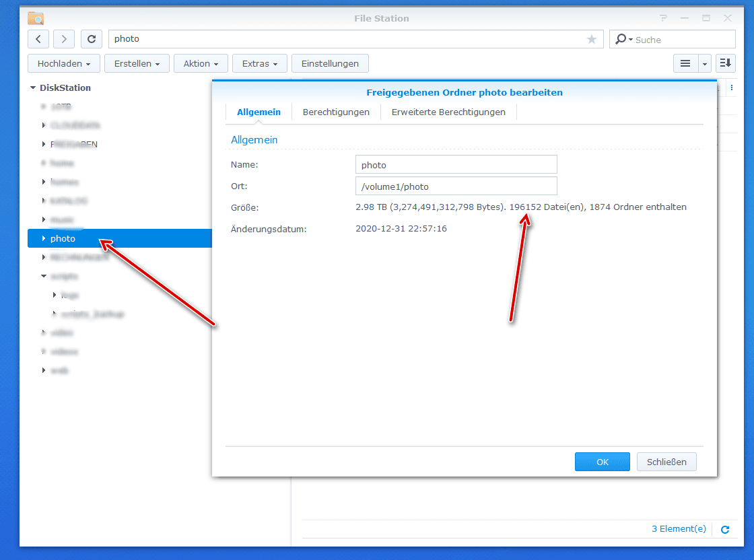Open the Erweiterte Berechtigungen tab
Screen dimensions: 754x560
448,112
